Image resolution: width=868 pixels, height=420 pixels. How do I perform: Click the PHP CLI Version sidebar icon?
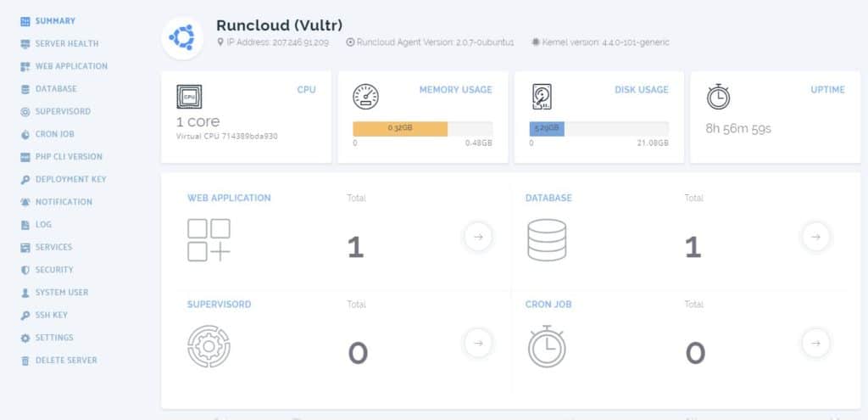25,157
